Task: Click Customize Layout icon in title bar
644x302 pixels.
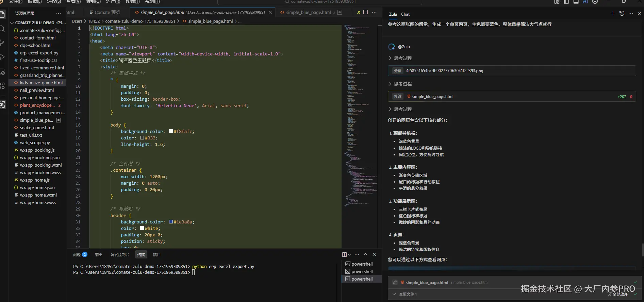Action: [x=557, y=2]
